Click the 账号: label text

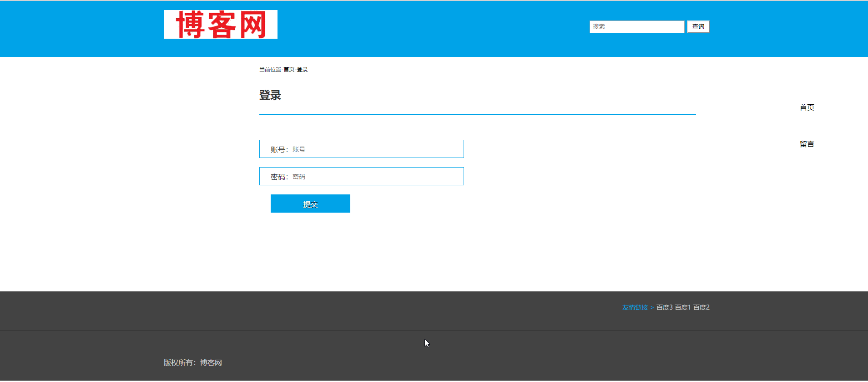coord(279,150)
